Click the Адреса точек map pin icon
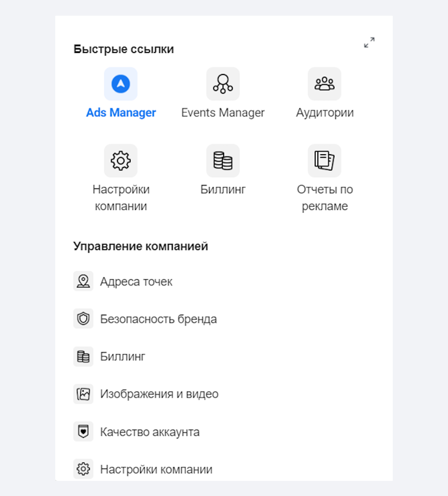448x496 pixels. [83, 281]
